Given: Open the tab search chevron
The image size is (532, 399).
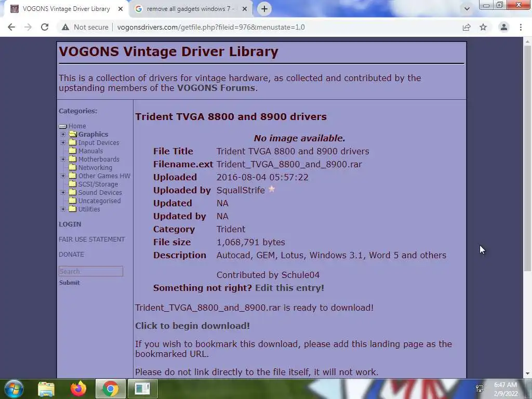Looking at the screenshot, I should (467, 9).
